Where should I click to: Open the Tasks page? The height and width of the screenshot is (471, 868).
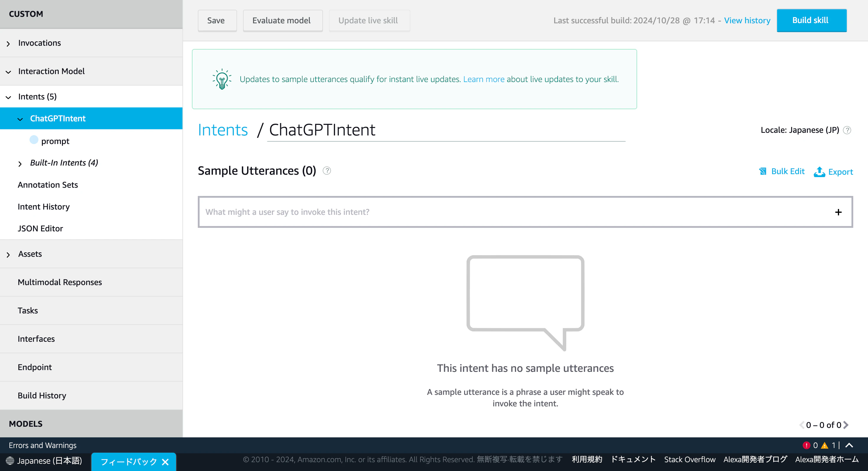click(28, 311)
